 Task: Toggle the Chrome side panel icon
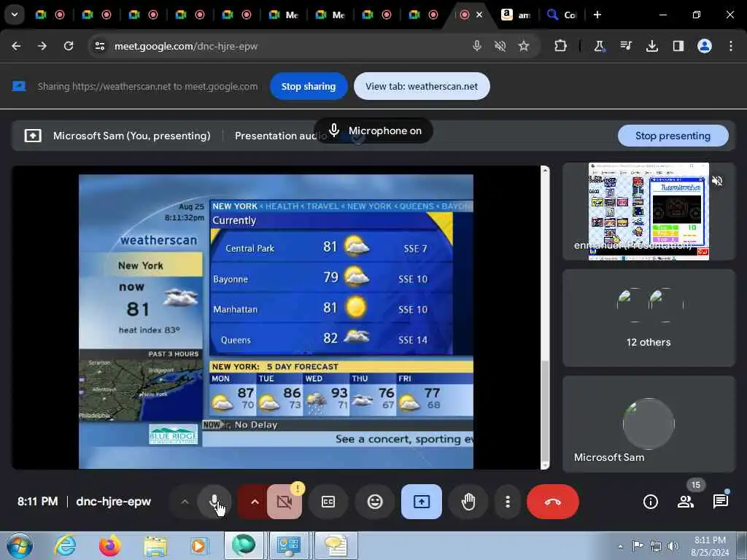[x=678, y=46]
